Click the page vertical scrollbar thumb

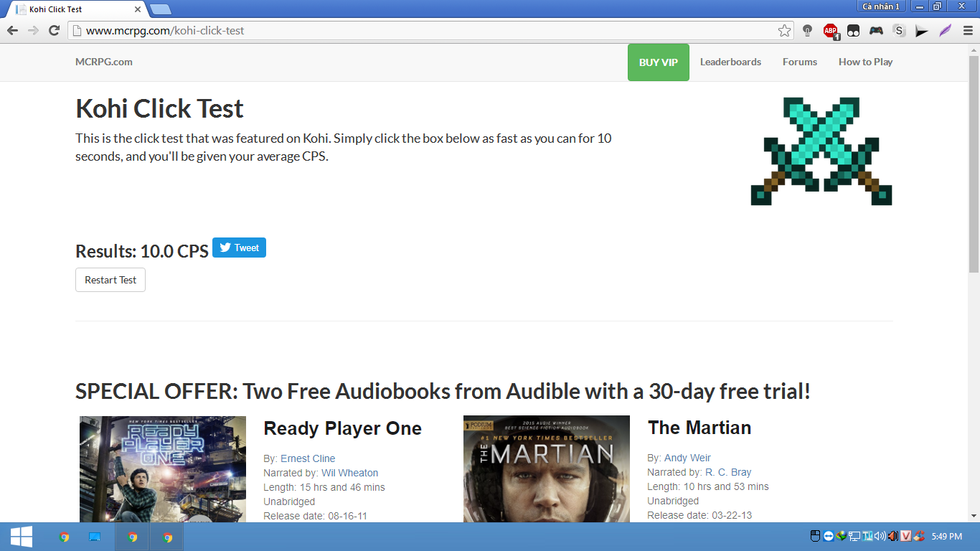point(974,164)
